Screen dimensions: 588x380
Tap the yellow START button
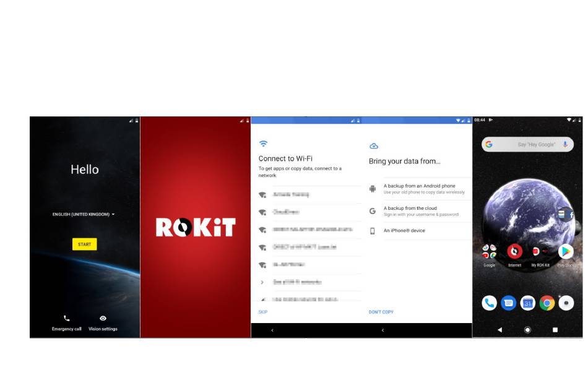point(84,244)
